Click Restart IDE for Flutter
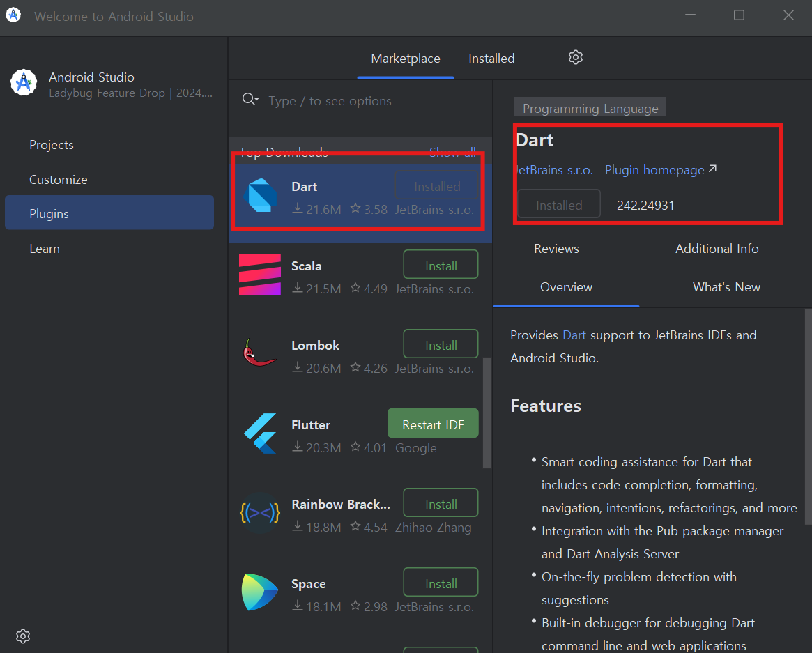The width and height of the screenshot is (812, 653). [x=433, y=424]
